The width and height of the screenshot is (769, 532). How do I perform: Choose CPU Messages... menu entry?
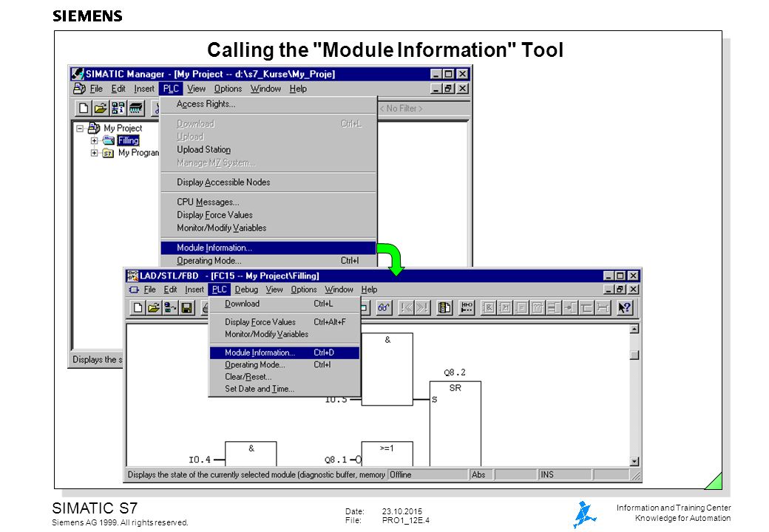click(268, 202)
